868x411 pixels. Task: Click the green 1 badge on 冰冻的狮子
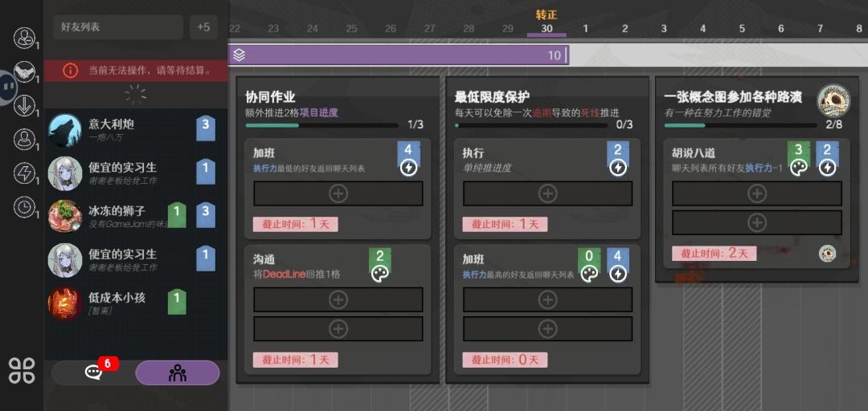tap(177, 215)
